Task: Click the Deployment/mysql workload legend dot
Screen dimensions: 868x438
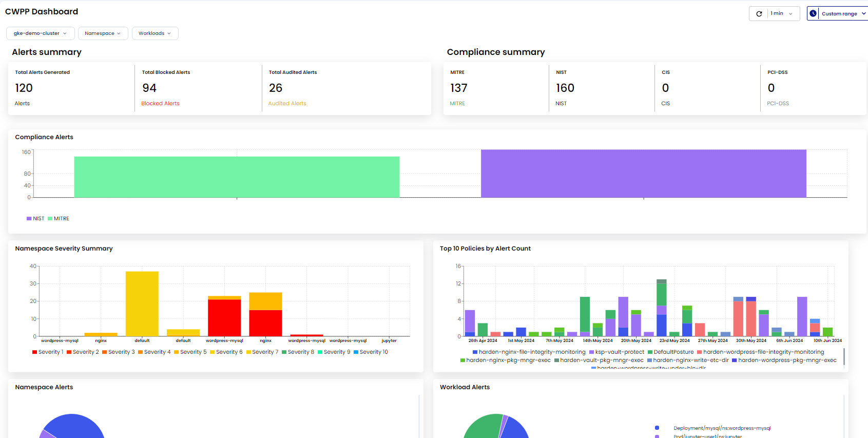Action: point(657,428)
